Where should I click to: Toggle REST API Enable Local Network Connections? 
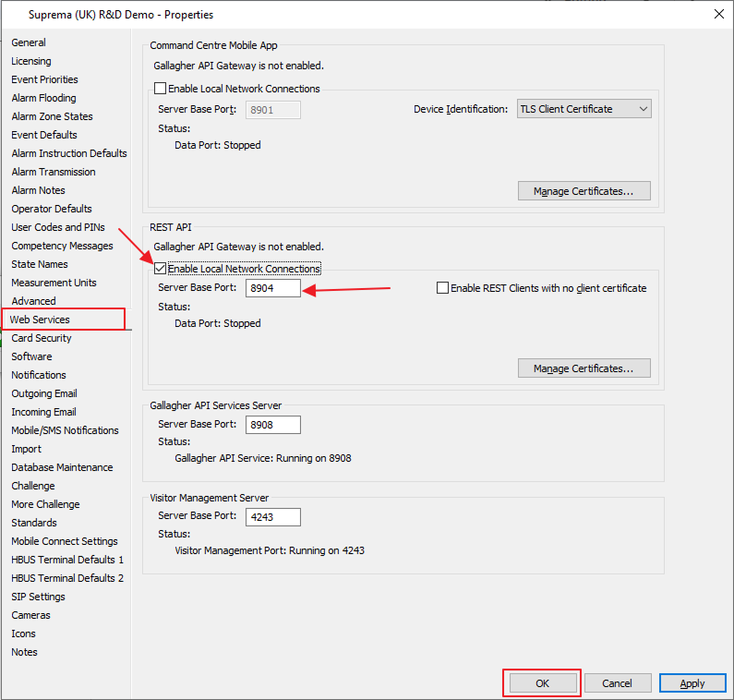[161, 269]
